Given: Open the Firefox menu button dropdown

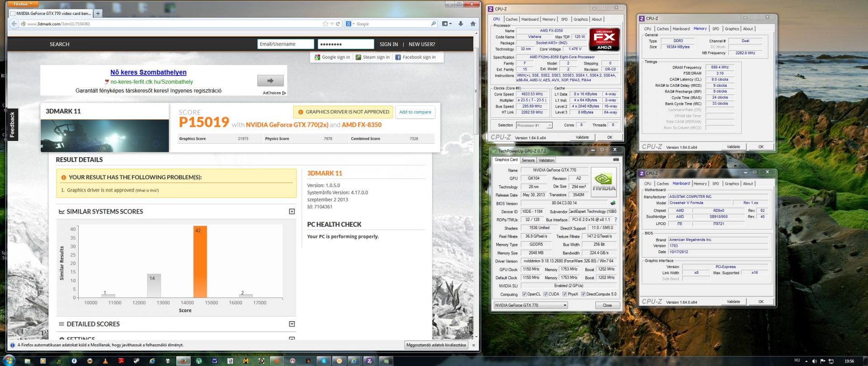Looking at the screenshot, I should [24, 4].
